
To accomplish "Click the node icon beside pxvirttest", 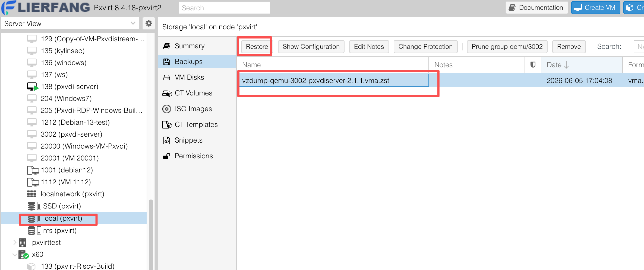I will [23, 243].
